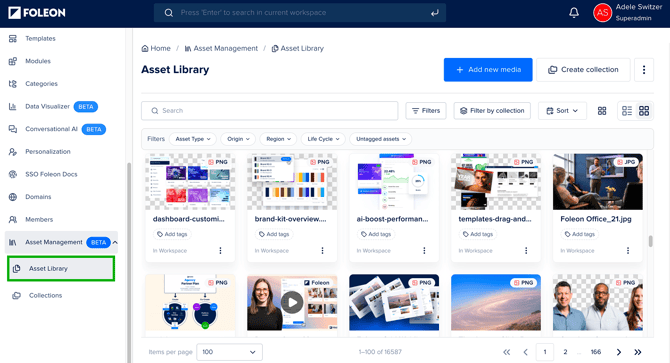The height and width of the screenshot is (363, 670).
Task: Click the SSO Foleon Docs icon
Action: point(13,174)
